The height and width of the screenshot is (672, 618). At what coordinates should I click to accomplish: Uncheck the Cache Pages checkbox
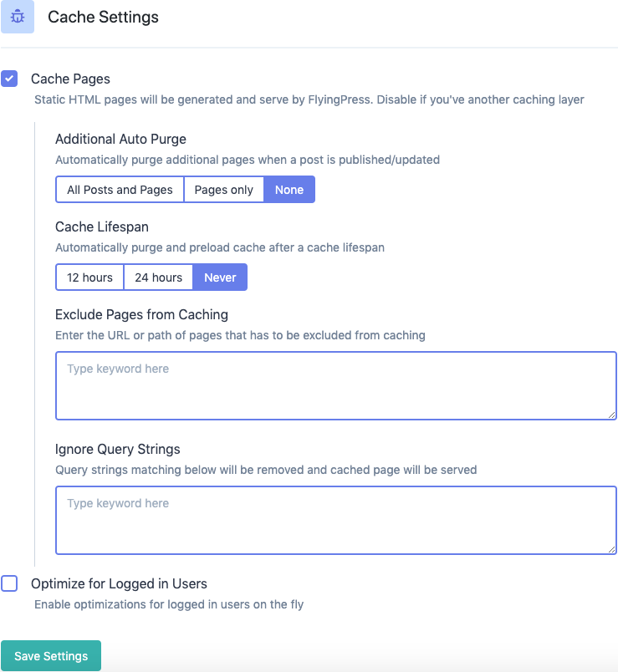pos(9,79)
